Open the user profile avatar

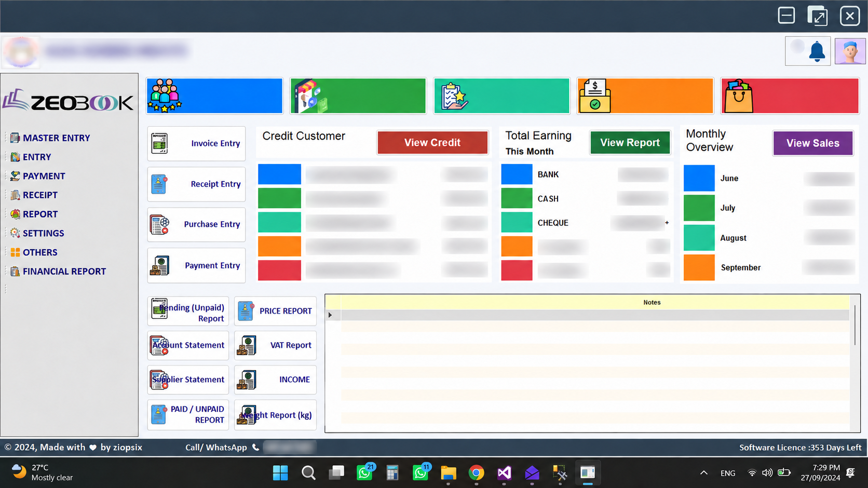coord(850,51)
